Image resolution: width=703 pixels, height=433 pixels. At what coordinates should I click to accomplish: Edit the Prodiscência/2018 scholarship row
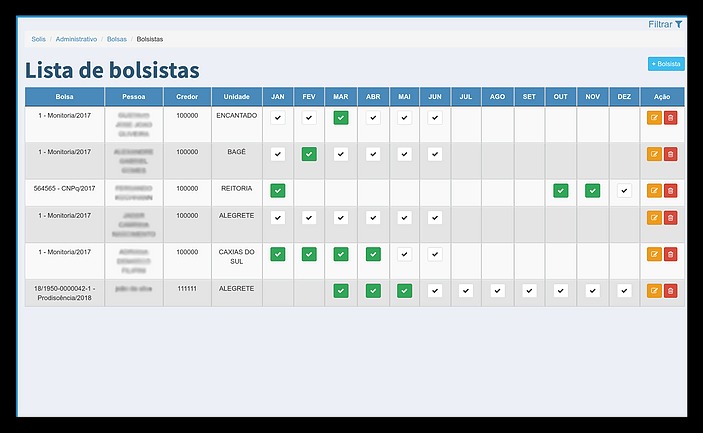pos(654,291)
